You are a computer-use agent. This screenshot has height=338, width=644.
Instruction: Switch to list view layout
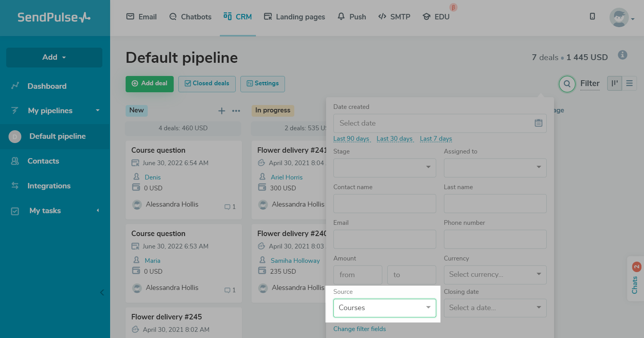629,83
